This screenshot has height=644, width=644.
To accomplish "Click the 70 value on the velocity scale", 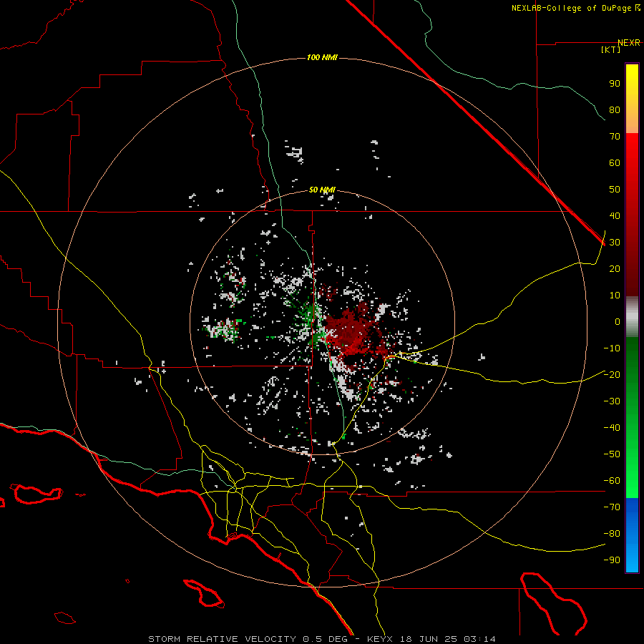I will point(615,137).
